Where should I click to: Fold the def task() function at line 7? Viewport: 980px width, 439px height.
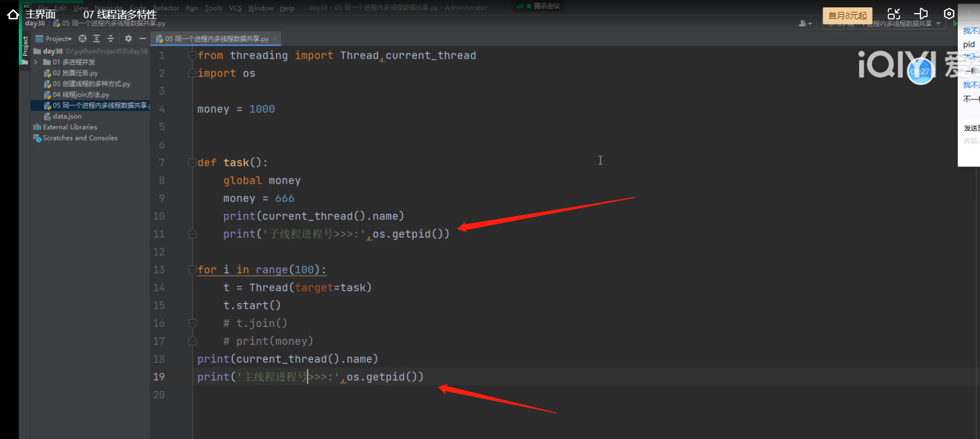(x=193, y=163)
